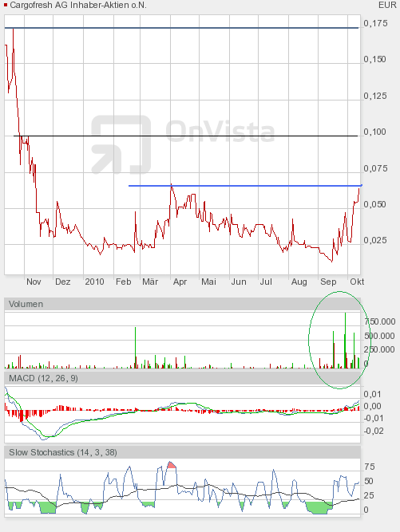Click the Mär month label
400x532 pixels.
point(150,282)
